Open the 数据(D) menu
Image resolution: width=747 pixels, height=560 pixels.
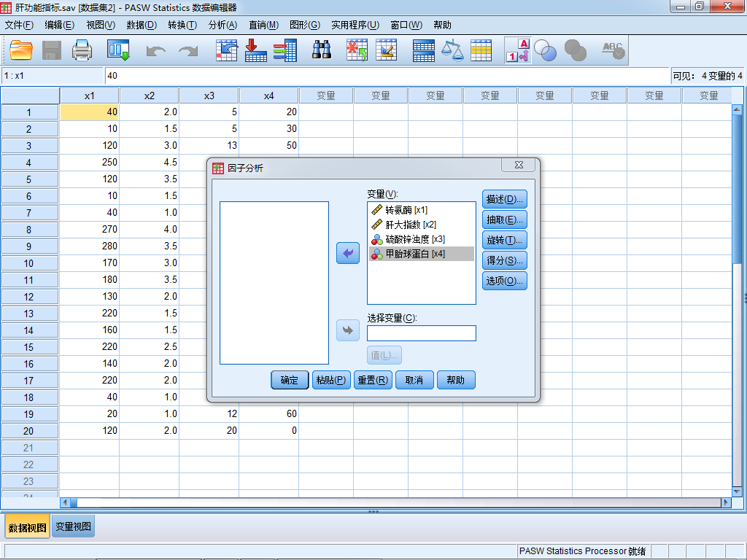[142, 25]
